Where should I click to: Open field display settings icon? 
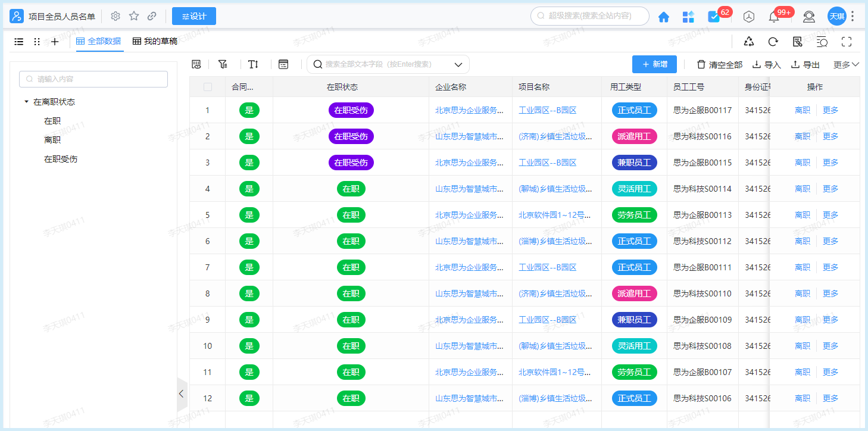point(195,64)
